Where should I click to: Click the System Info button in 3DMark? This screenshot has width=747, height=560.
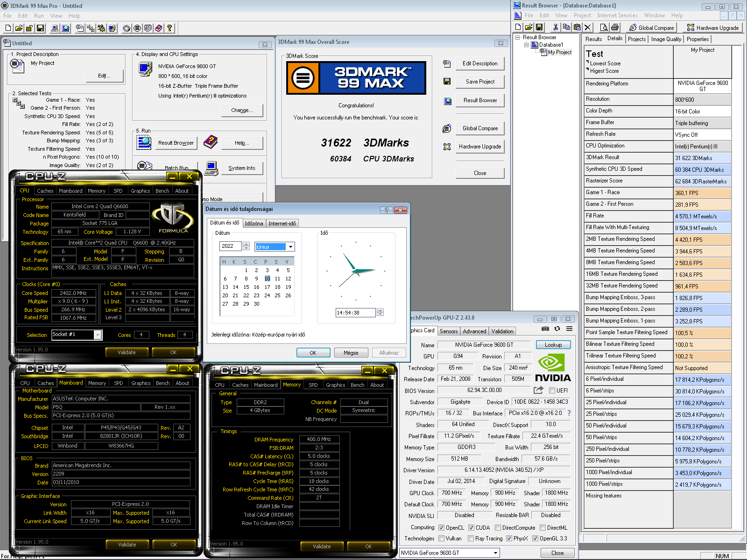click(242, 168)
